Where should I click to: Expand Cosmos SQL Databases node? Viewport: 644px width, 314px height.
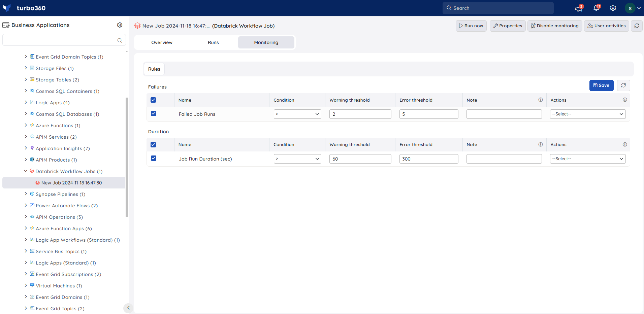pyautogui.click(x=26, y=114)
